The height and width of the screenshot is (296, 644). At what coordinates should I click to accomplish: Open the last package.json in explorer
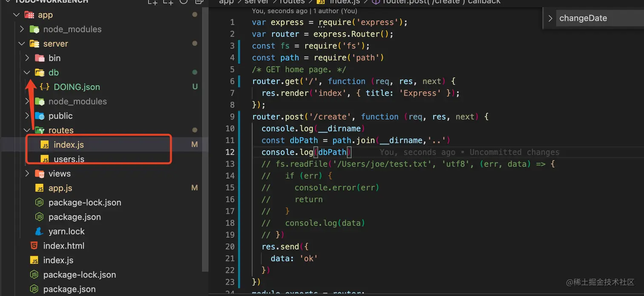click(69, 289)
